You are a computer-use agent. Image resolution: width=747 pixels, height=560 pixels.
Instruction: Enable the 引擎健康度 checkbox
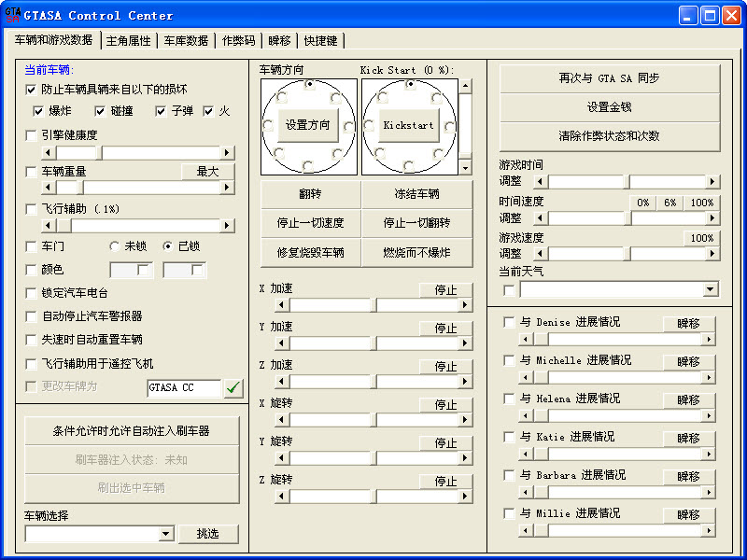point(32,133)
